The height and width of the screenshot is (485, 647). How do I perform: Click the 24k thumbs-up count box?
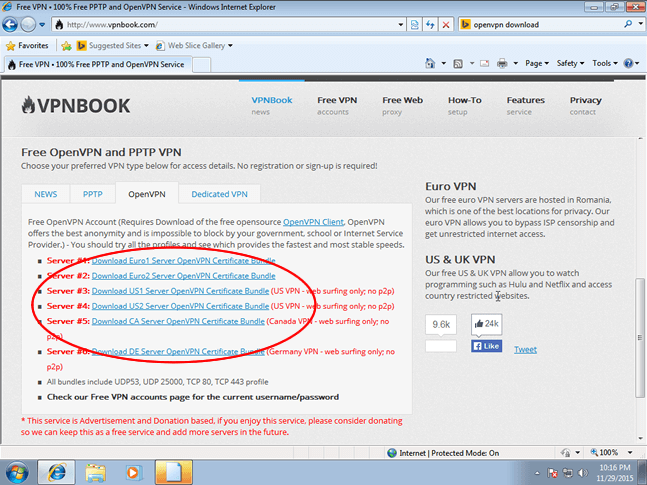click(486, 324)
